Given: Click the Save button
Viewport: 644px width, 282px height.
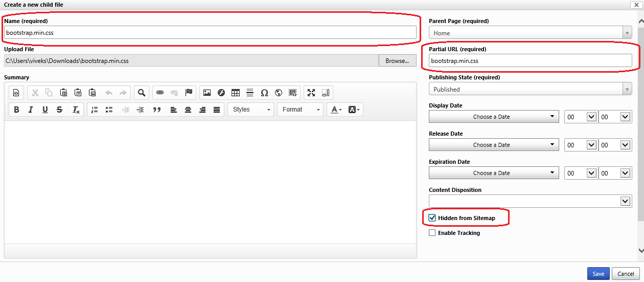Looking at the screenshot, I should point(598,274).
